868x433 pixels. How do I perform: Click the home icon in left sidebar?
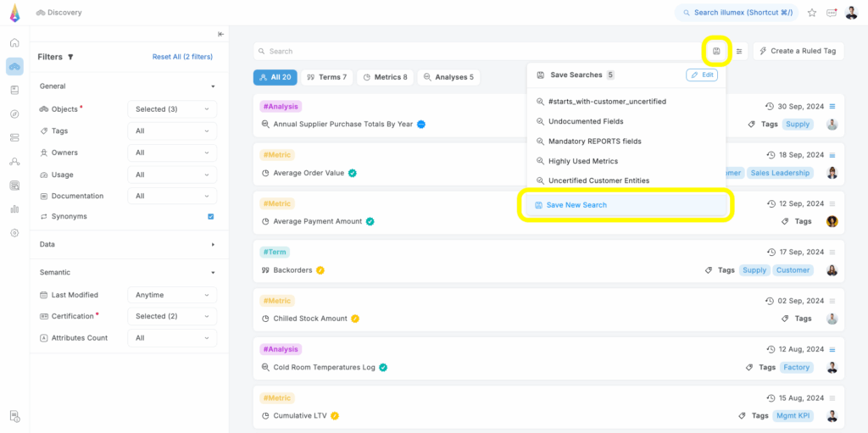(14, 42)
